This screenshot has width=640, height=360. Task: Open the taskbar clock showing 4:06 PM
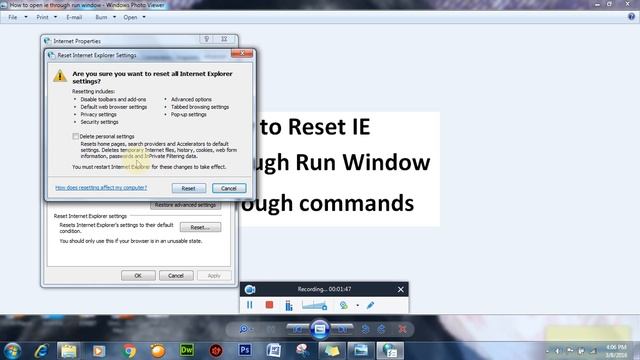click(616, 351)
